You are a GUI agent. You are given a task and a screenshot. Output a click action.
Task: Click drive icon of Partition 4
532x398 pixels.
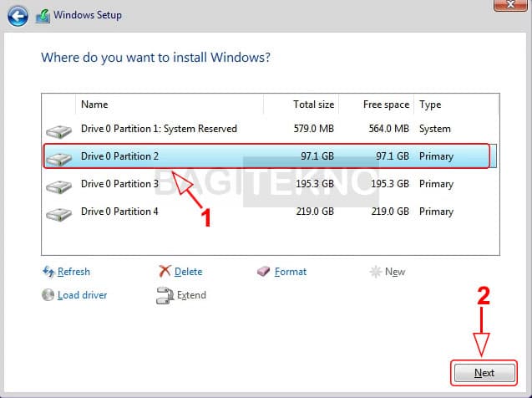coord(58,214)
